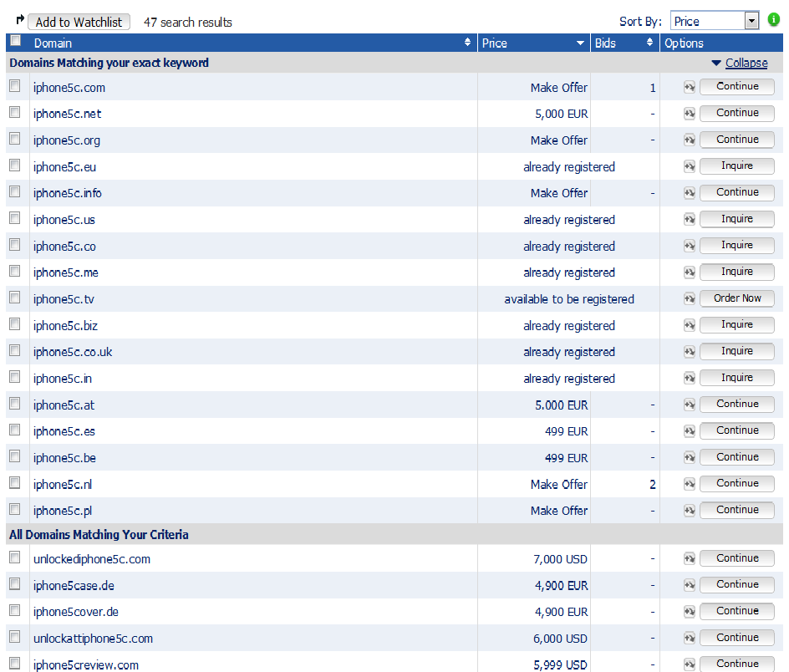The width and height of the screenshot is (789, 672).
Task: Click Add to Watchlist button
Action: (x=79, y=22)
